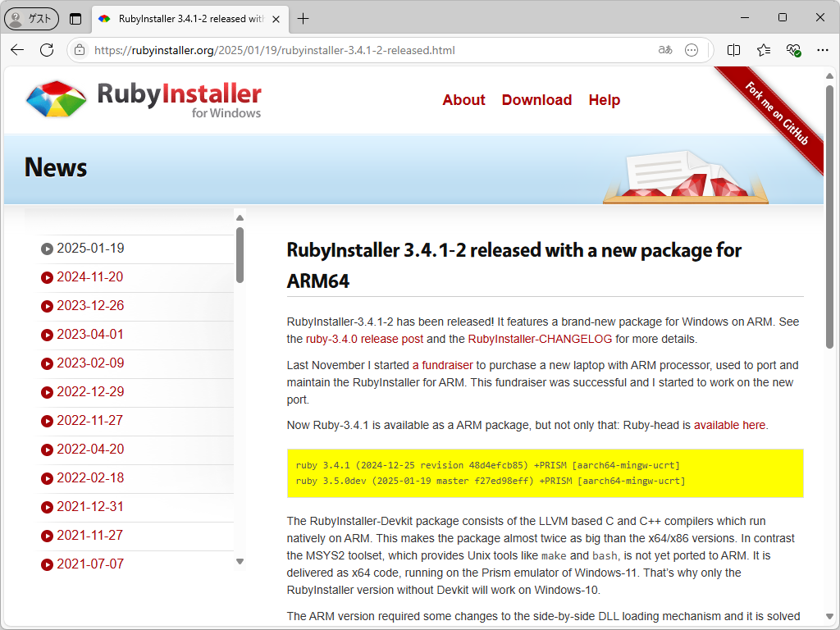The width and height of the screenshot is (840, 630).
Task: Click the article headline about ARM64
Action: [514, 265]
